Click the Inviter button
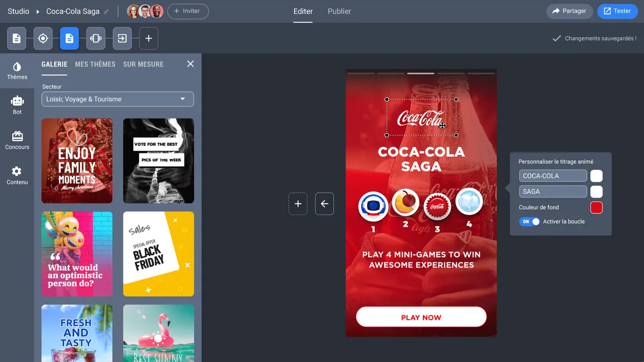644x362 pixels. (188, 11)
